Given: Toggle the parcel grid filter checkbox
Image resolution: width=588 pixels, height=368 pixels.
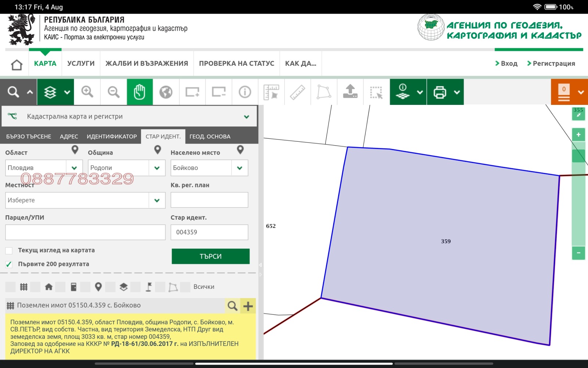Looking at the screenshot, I should (x=11, y=287).
